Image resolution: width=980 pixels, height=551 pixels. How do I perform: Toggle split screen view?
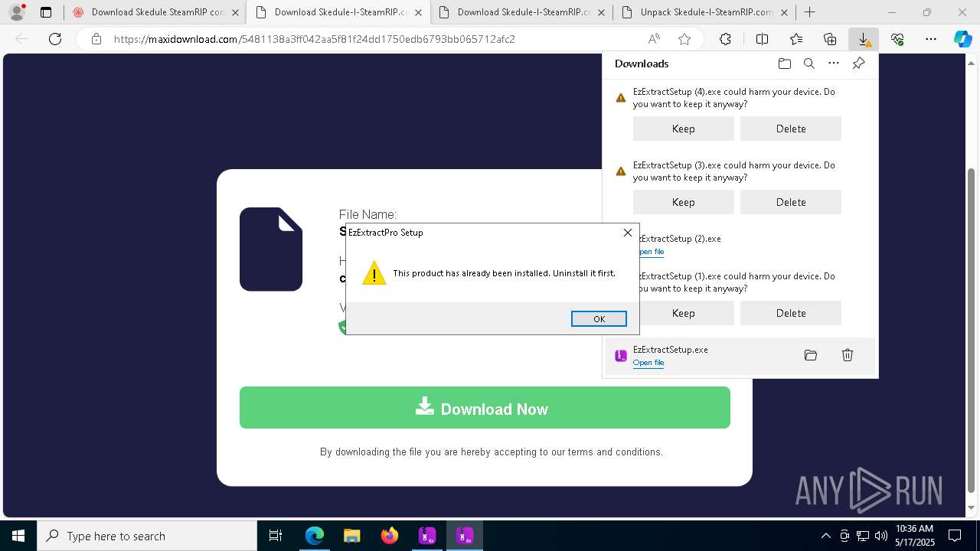(x=762, y=39)
